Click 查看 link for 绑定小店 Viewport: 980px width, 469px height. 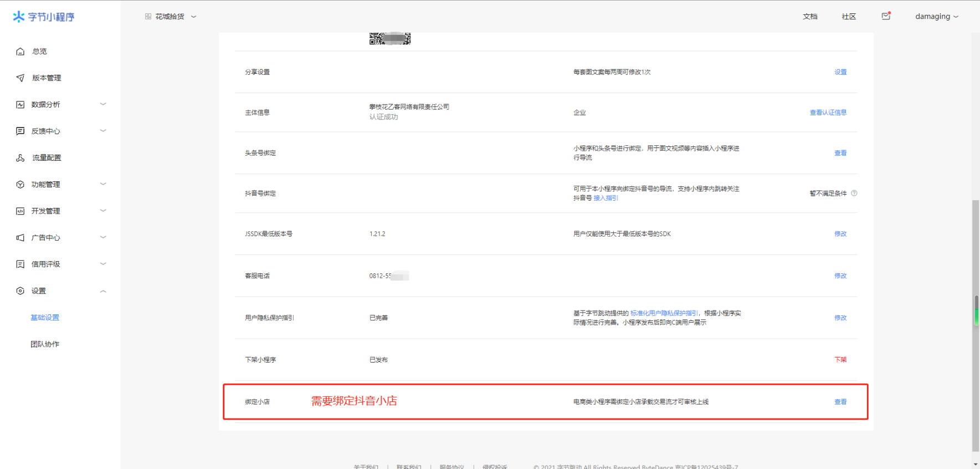(x=840, y=402)
